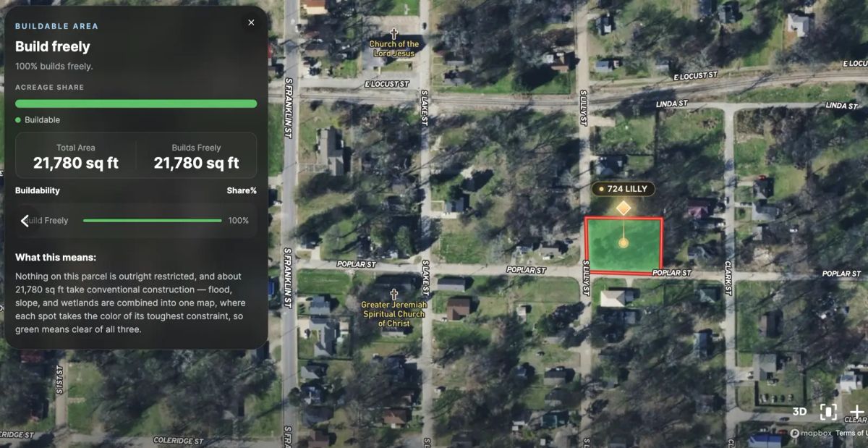The width and height of the screenshot is (868, 448).
Task: Click the Greater Jeremiah Spiritual Church cross icon
Action: pos(394,294)
